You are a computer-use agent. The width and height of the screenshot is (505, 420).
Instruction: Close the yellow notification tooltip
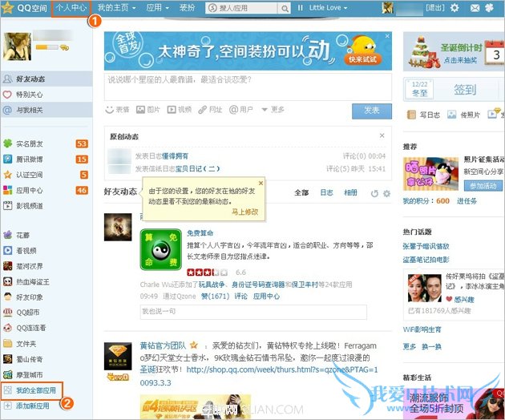click(261, 183)
